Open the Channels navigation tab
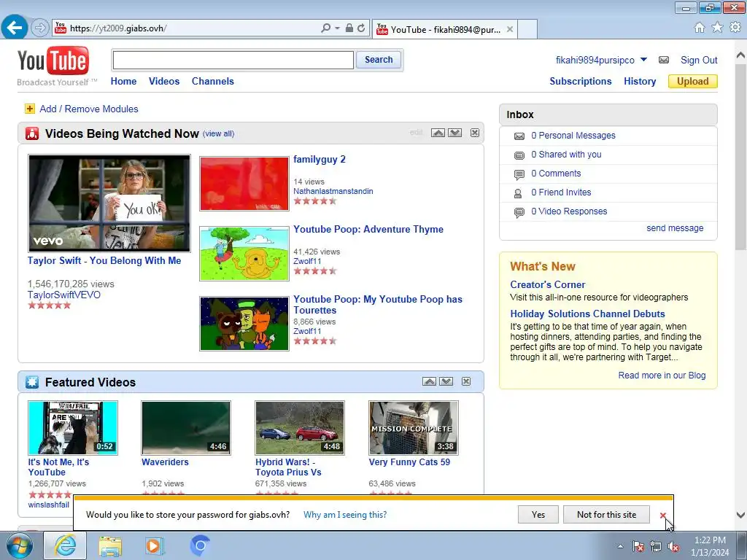 tap(213, 82)
